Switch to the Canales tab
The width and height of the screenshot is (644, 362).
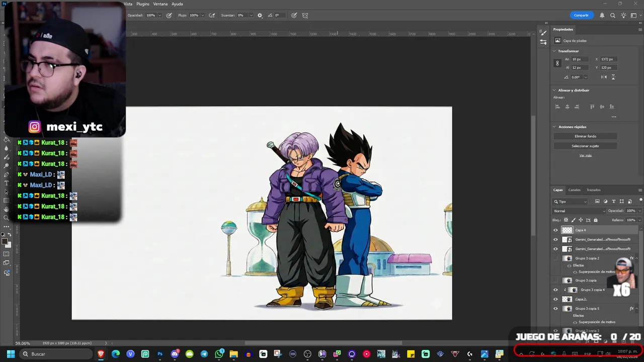coord(574,190)
